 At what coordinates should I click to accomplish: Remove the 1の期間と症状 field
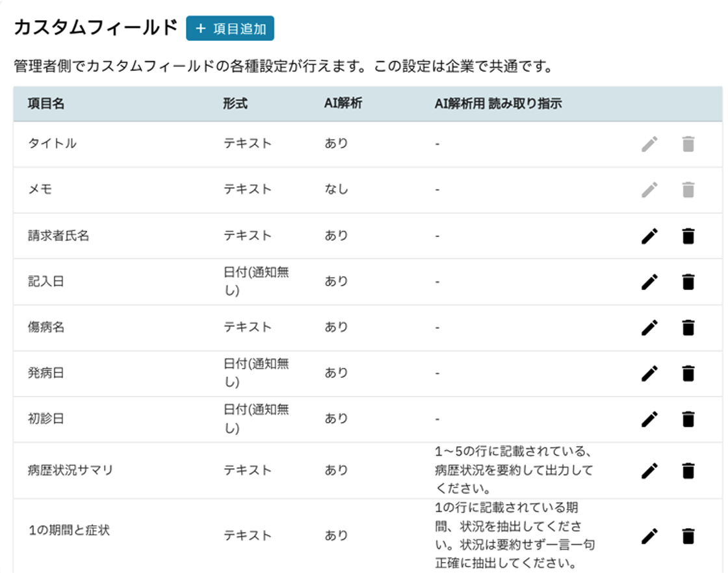point(688,536)
